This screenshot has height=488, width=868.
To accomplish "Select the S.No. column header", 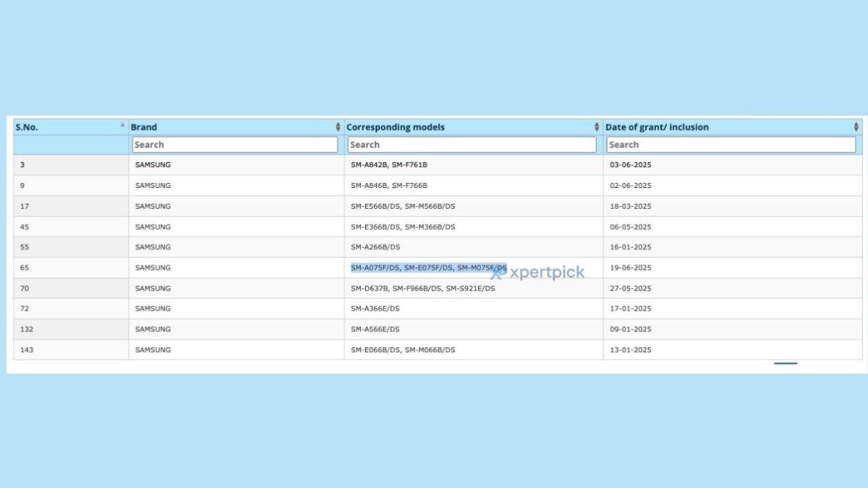I will tap(27, 127).
